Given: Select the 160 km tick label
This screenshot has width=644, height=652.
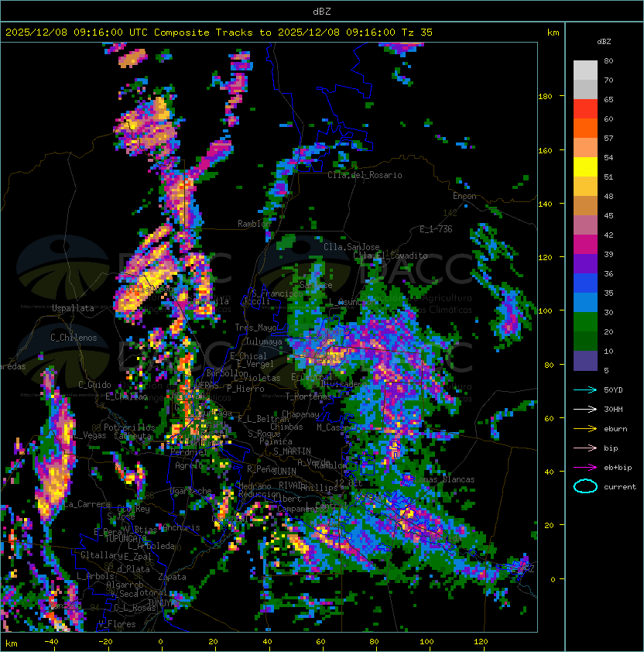Looking at the screenshot, I should (545, 150).
